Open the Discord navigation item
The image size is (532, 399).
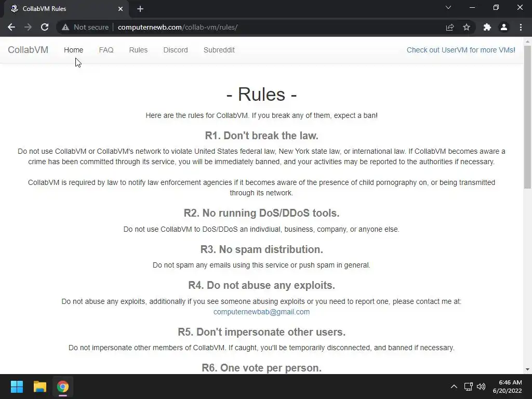176,50
